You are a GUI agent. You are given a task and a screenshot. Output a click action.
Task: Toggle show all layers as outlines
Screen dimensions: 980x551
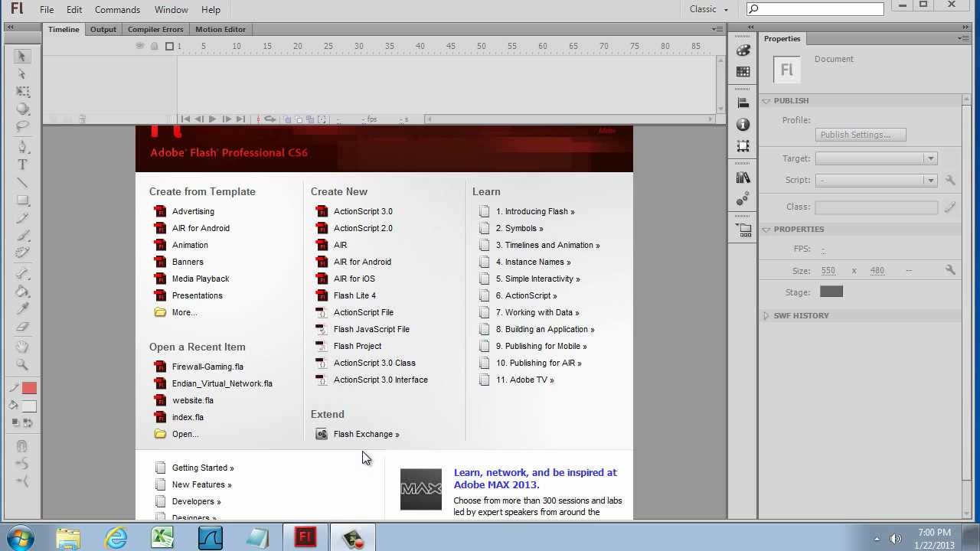[169, 46]
